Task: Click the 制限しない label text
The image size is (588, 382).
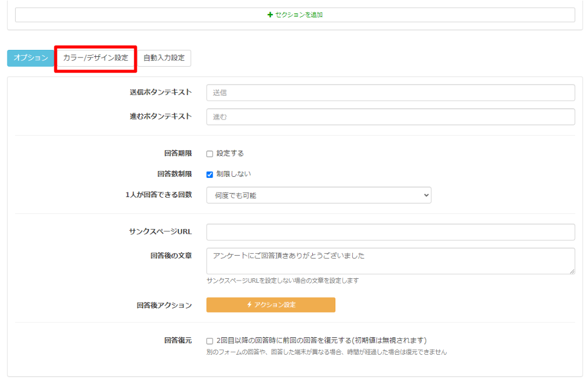Action: tap(233, 174)
